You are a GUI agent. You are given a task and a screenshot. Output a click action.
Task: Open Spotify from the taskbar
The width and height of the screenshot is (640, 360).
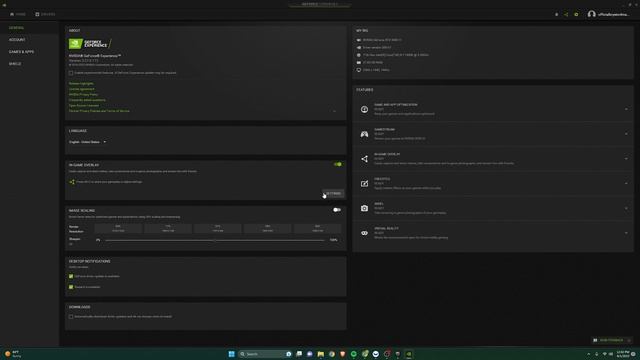coord(353,354)
